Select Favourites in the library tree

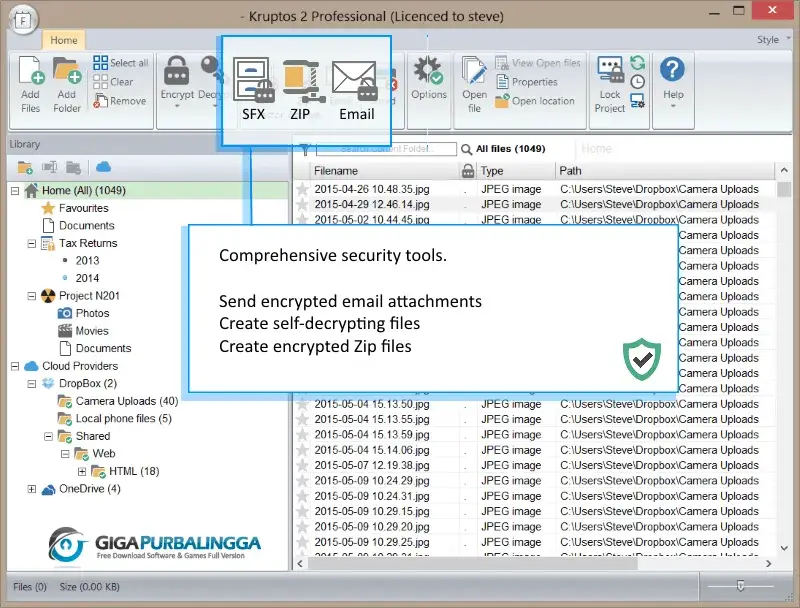click(x=84, y=208)
